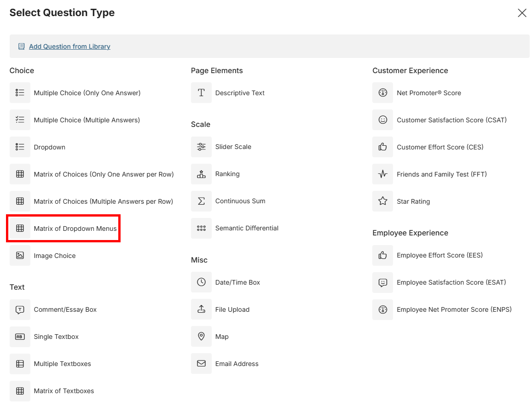Select the Net Promoter Score gauge icon

coord(383,92)
